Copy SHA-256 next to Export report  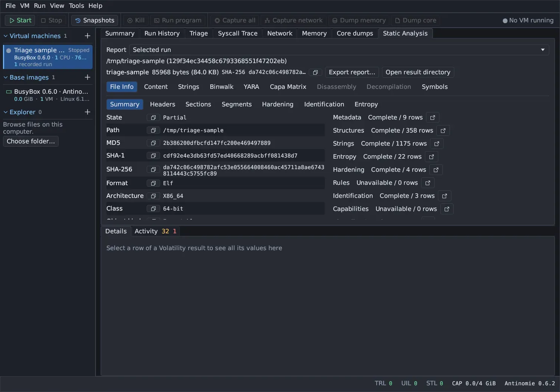click(315, 72)
